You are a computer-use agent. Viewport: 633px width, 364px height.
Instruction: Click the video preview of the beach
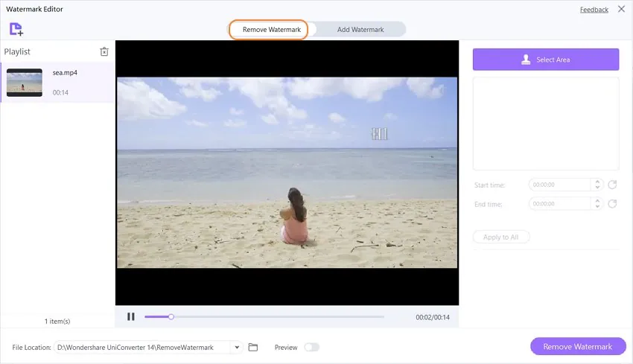tap(287, 172)
